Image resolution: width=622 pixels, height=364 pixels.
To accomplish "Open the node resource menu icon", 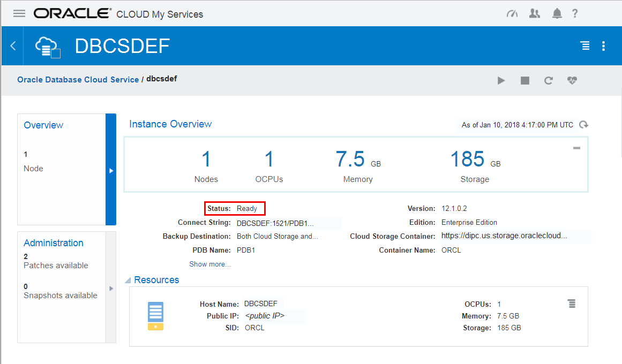I will pos(572,304).
